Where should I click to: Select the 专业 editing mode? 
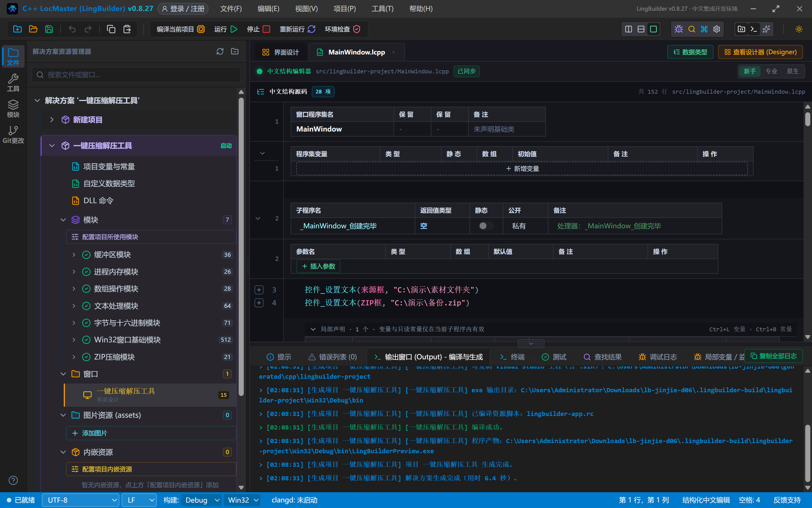pos(771,71)
